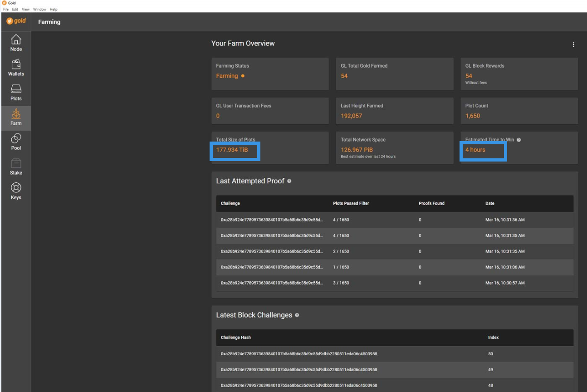The image size is (587, 392).
Task: Go to Wallets in sidebar
Action: coord(16,68)
